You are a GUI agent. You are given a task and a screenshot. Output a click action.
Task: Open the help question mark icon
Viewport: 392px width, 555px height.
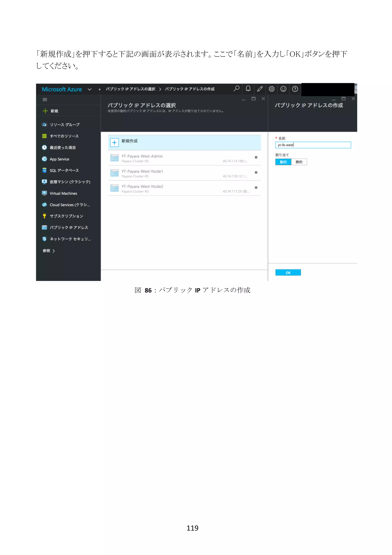295,89
